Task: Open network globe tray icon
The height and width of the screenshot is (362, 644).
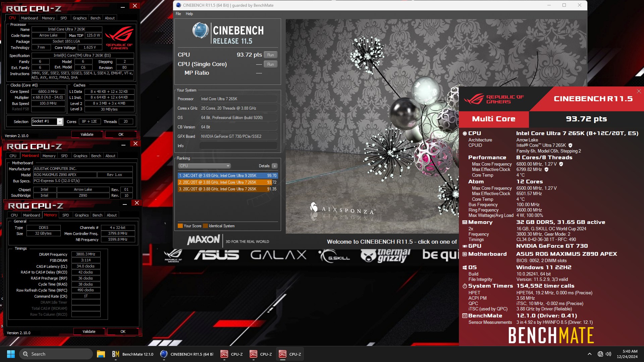Action: coord(600,354)
